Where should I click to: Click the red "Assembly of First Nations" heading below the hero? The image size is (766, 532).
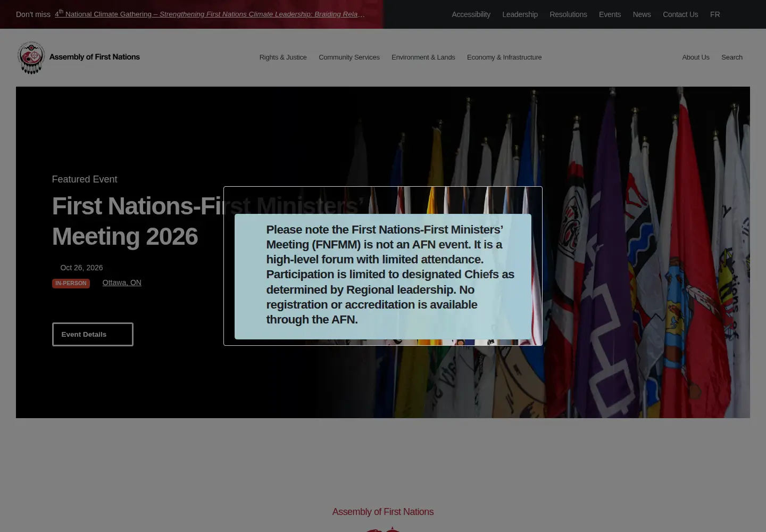coord(383,512)
